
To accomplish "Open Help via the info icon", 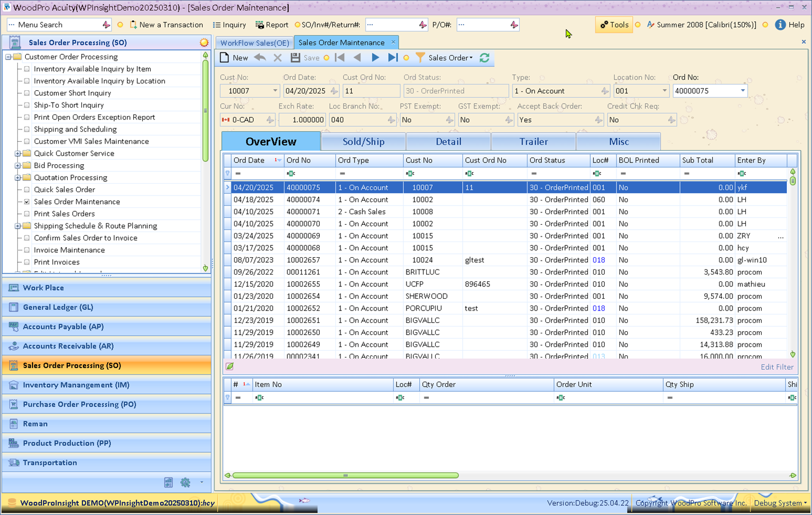I will (780, 25).
